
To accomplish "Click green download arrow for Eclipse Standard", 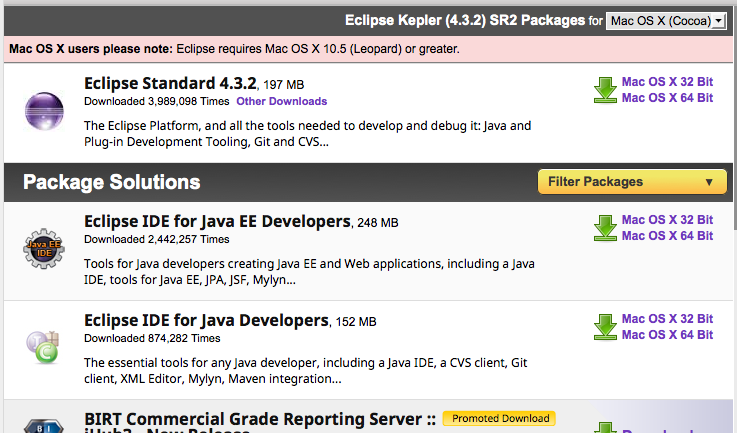I will (605, 90).
